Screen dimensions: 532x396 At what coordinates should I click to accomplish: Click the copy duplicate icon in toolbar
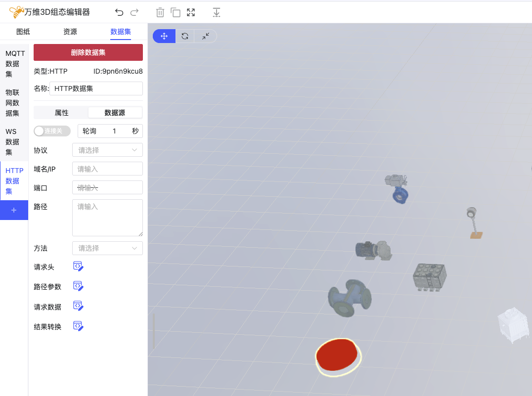pos(176,12)
